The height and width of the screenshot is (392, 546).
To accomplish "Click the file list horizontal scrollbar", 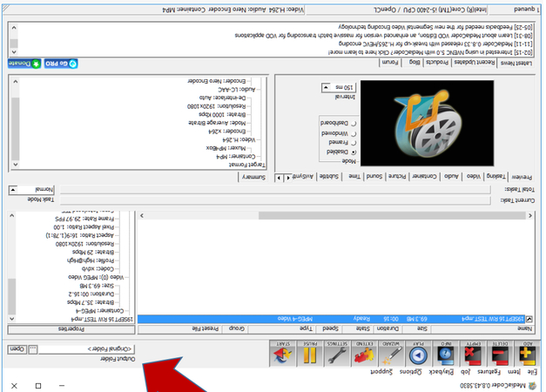I will [x=335, y=216].
